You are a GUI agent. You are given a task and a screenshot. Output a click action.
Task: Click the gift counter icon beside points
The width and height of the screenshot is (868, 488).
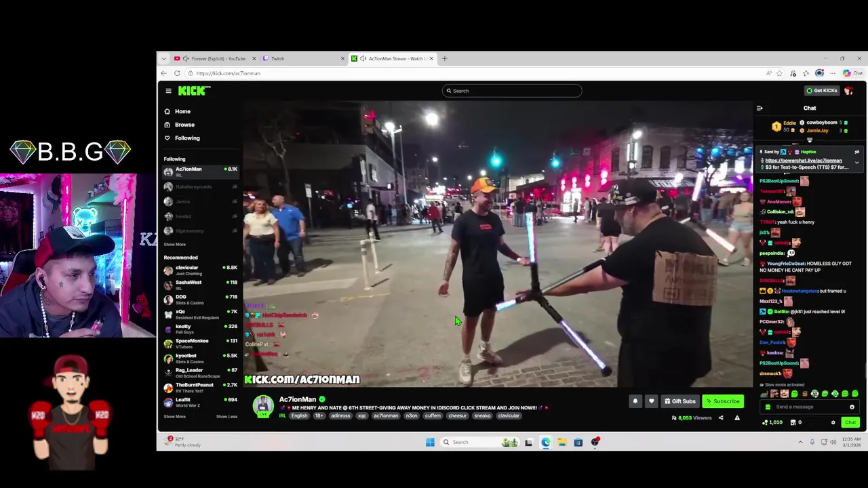[792, 422]
